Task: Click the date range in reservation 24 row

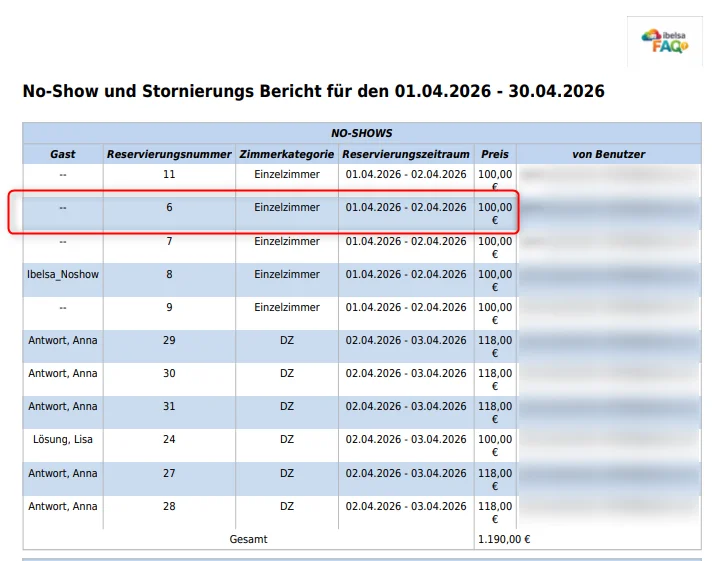Action: (406, 439)
